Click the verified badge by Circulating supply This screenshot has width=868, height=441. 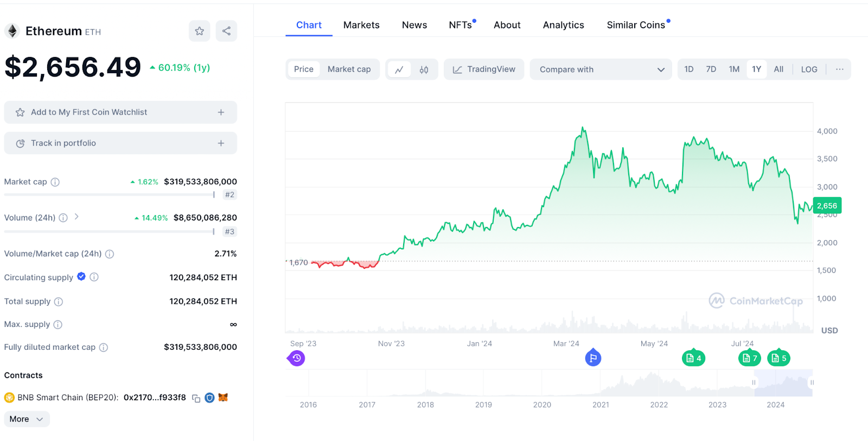tap(81, 276)
